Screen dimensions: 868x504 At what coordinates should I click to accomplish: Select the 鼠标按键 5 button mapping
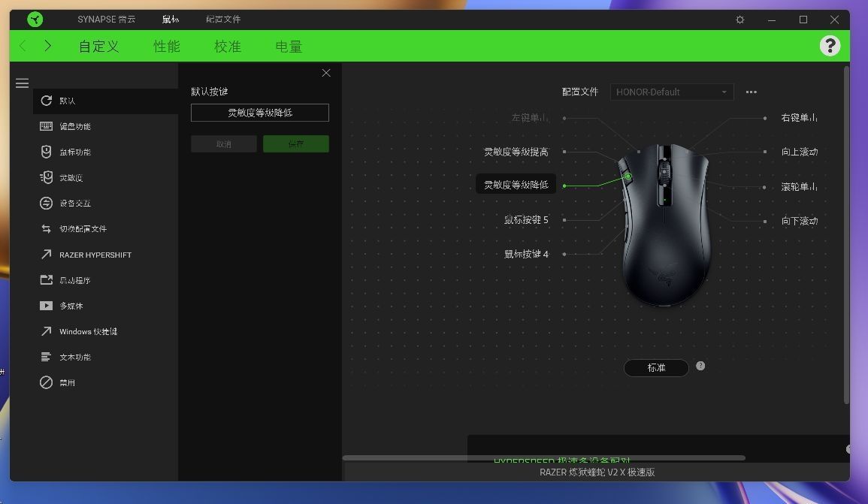pyautogui.click(x=526, y=220)
